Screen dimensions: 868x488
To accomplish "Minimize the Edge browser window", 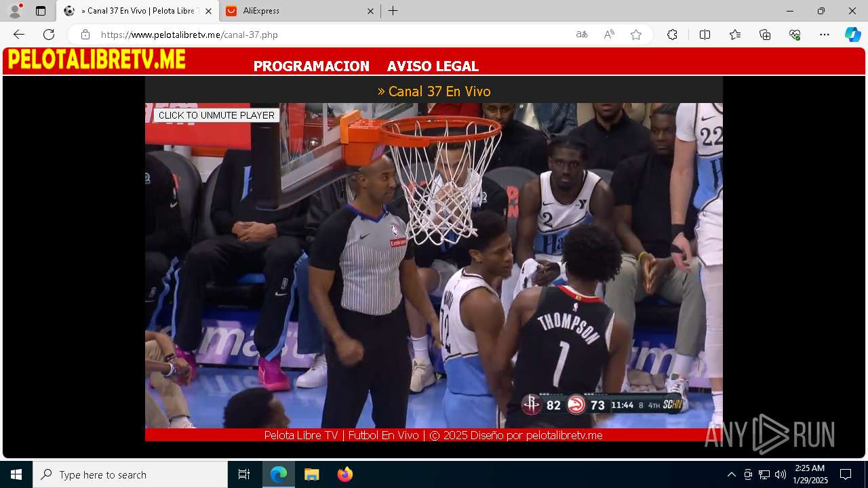I will (x=790, y=11).
